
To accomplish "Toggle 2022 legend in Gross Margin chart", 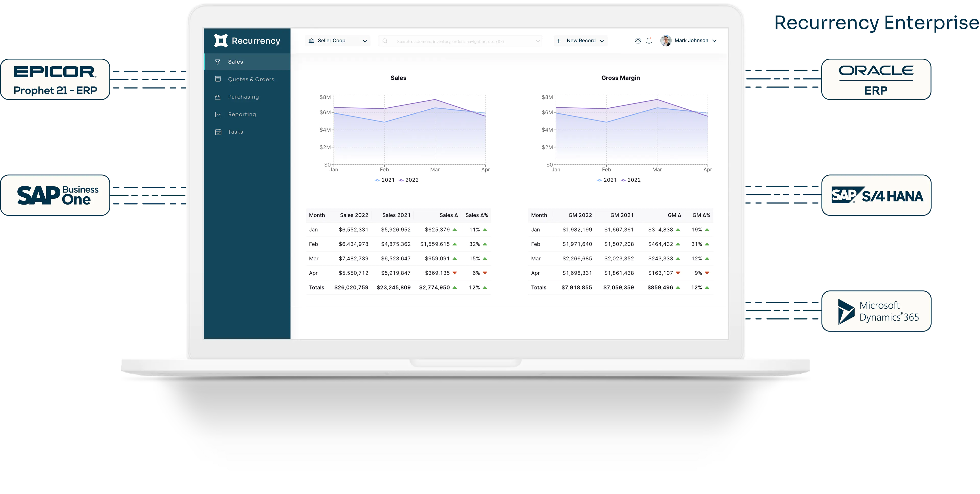I will [631, 180].
